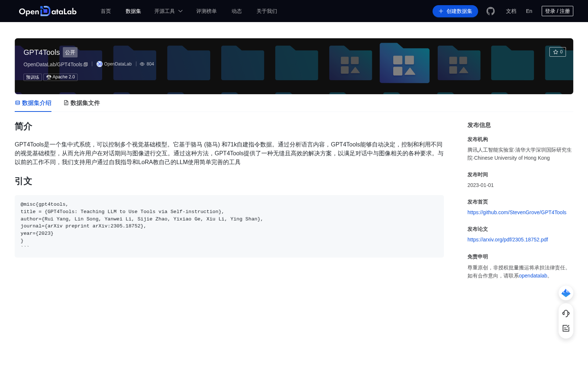The image size is (588, 368).
Task: Select the 数据集介绍 tab
Action: point(33,103)
